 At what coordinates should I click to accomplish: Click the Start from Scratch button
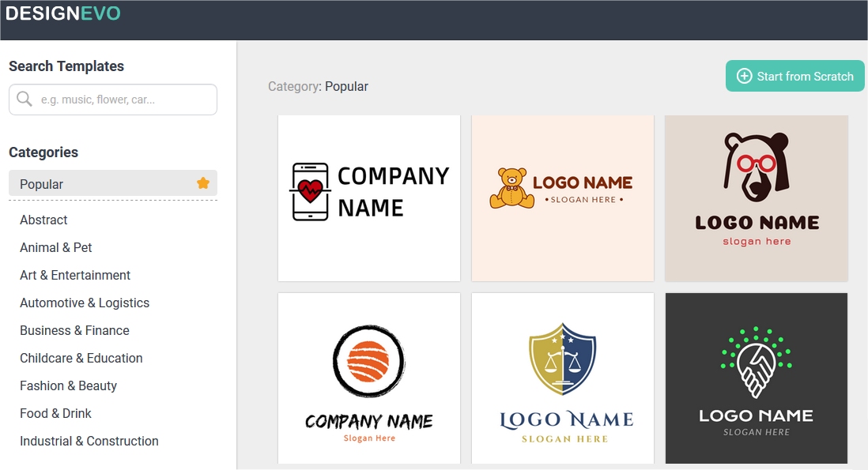(x=795, y=76)
